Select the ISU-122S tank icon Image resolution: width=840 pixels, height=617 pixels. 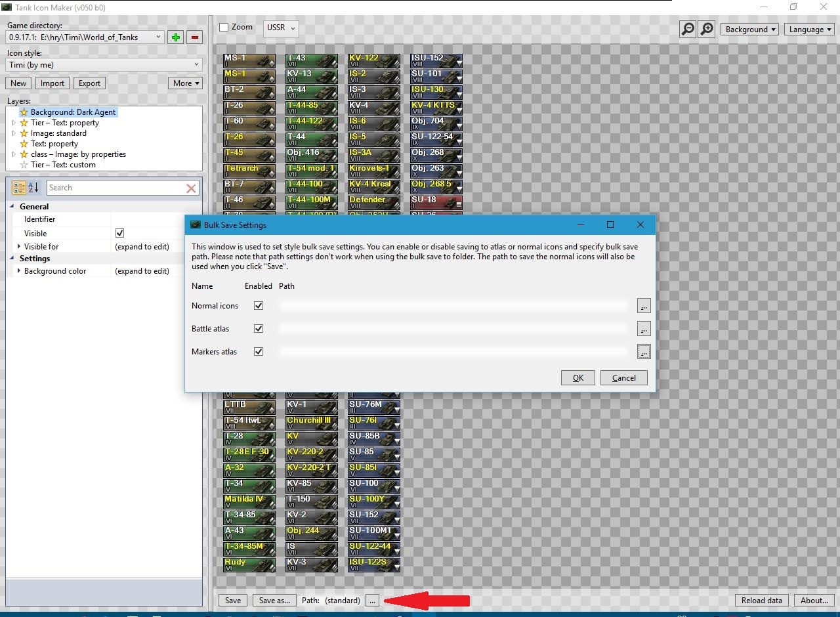[x=374, y=564]
